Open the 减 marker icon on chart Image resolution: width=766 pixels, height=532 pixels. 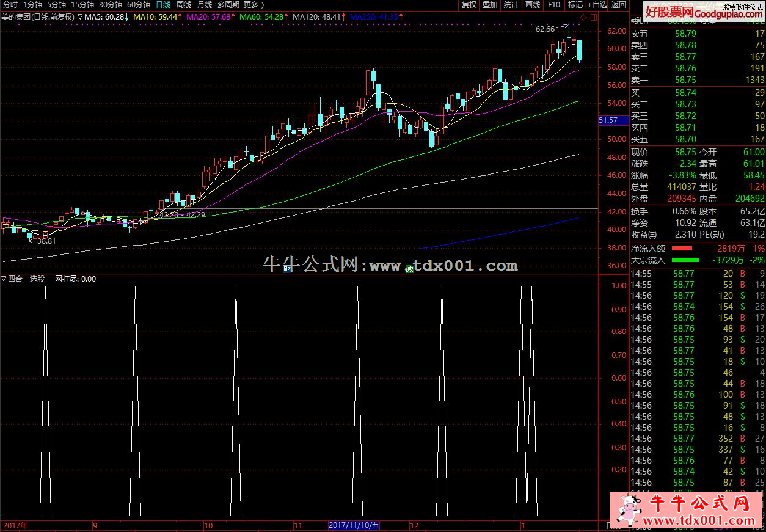click(408, 268)
